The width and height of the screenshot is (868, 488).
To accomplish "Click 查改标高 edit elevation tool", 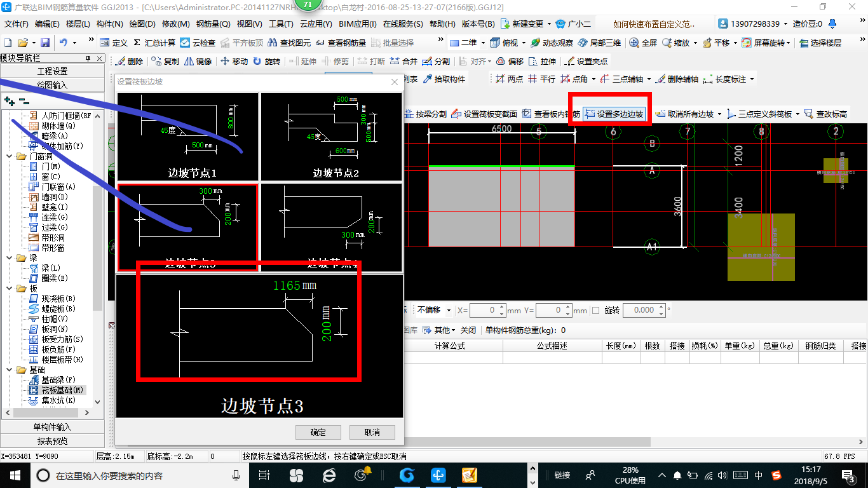I will 825,114.
